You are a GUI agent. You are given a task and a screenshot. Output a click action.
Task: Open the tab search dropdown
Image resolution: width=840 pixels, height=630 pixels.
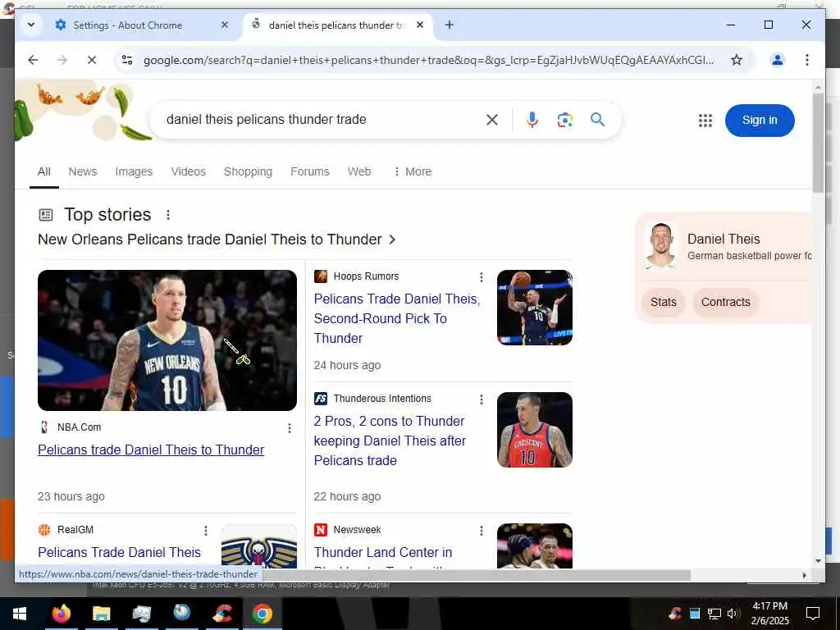coord(31,25)
